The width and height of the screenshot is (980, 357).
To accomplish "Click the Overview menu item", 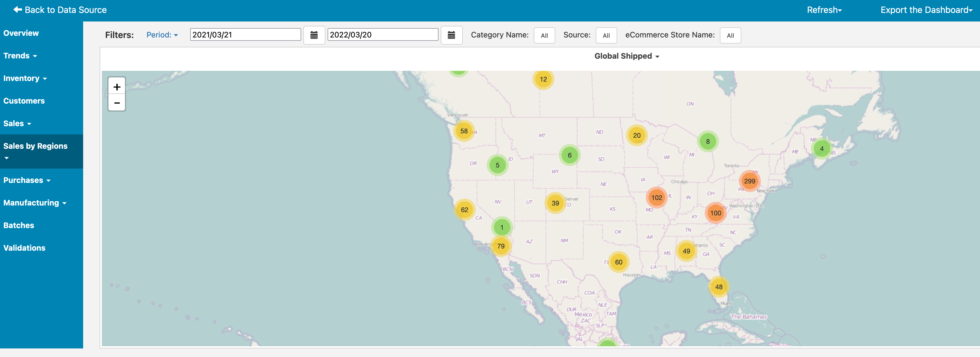I will 21,33.
